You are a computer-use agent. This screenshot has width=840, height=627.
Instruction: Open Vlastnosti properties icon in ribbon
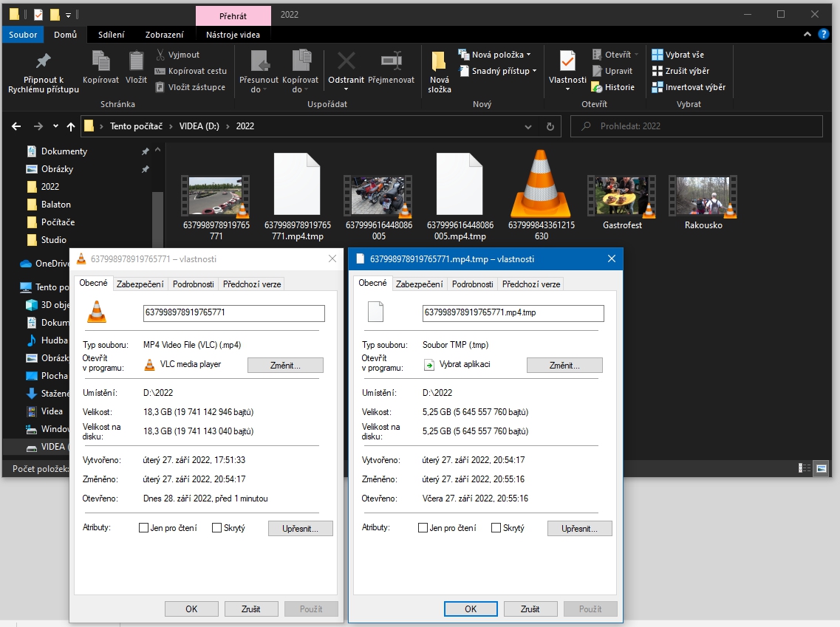coord(567,61)
